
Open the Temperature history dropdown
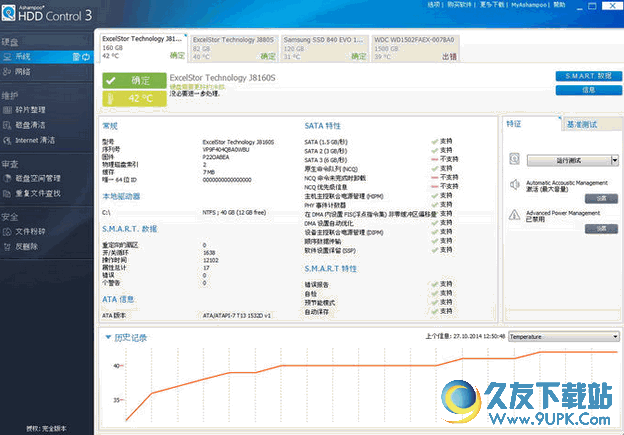[564, 337]
